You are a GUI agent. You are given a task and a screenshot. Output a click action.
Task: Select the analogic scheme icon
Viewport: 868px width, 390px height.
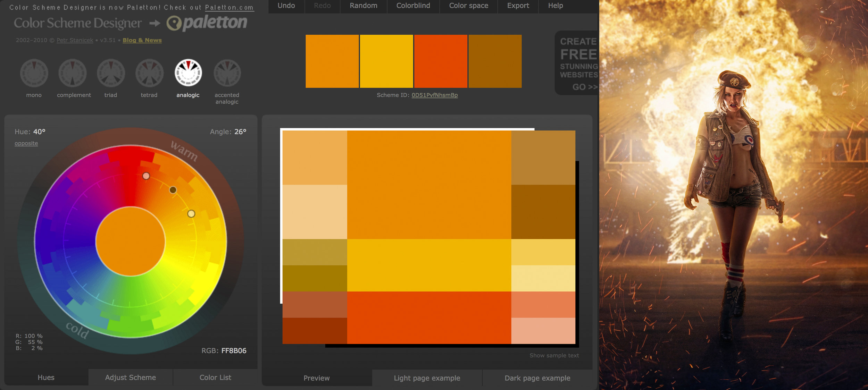coord(188,73)
